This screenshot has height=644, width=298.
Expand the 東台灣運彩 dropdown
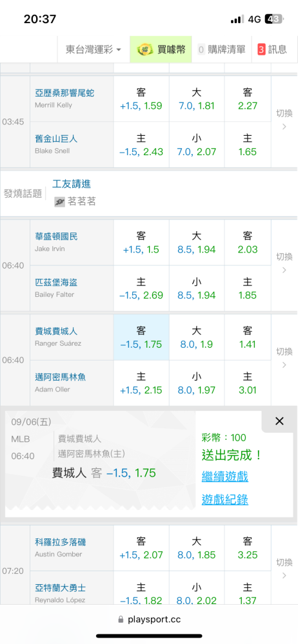click(94, 50)
